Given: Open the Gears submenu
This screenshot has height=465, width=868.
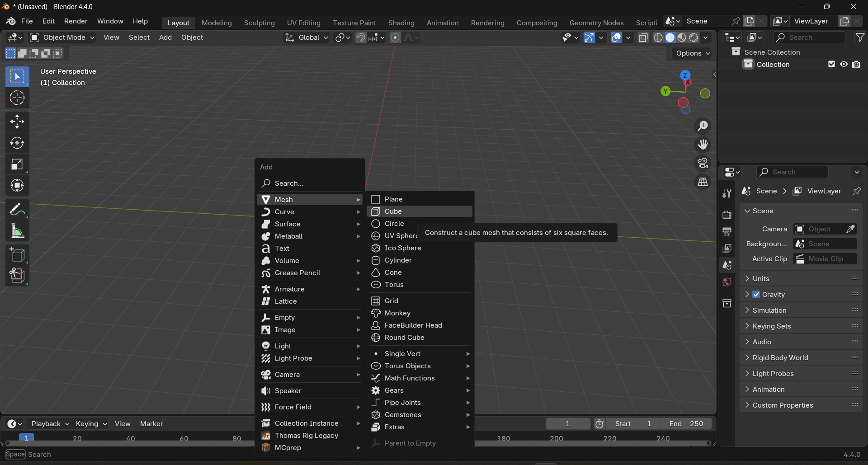Looking at the screenshot, I should tap(420, 390).
